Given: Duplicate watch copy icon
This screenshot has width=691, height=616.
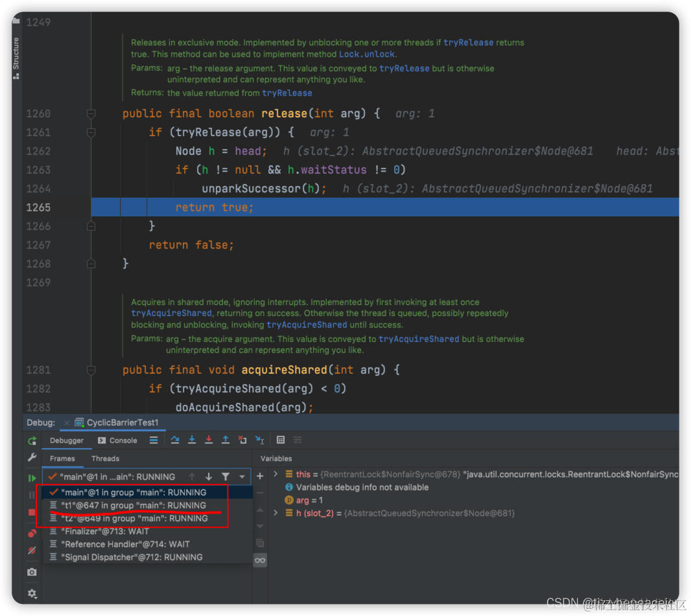Looking at the screenshot, I should [260, 543].
